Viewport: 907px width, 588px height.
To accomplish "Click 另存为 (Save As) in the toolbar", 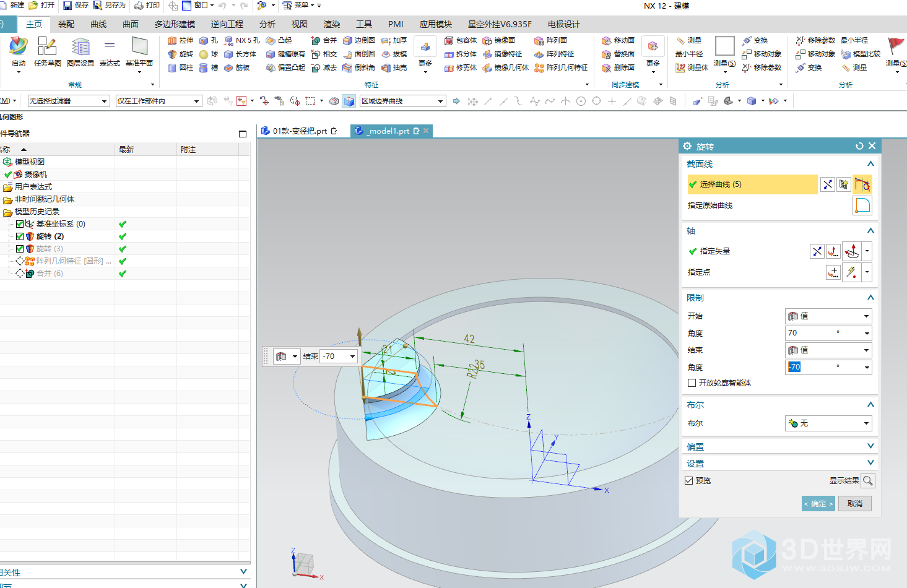I will [110, 5].
